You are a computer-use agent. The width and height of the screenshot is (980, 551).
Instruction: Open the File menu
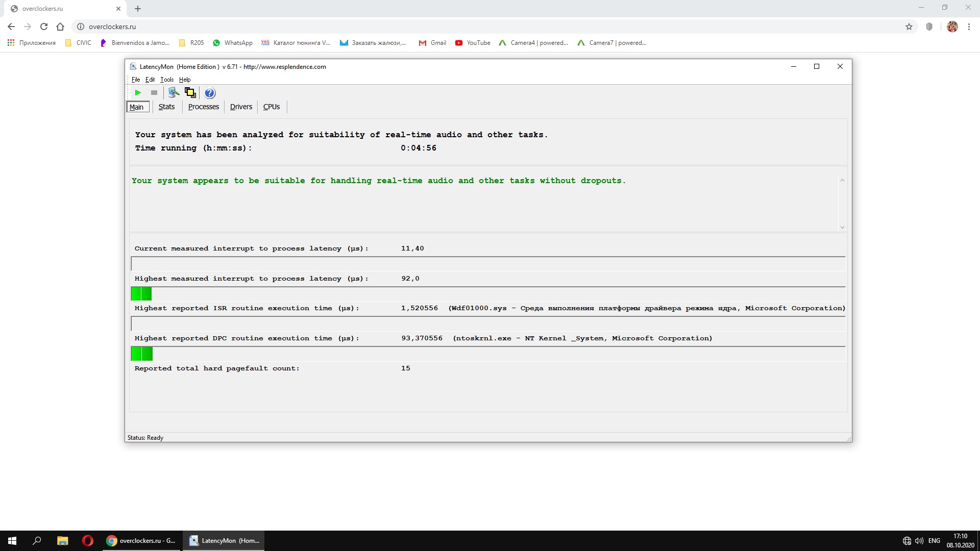(135, 80)
